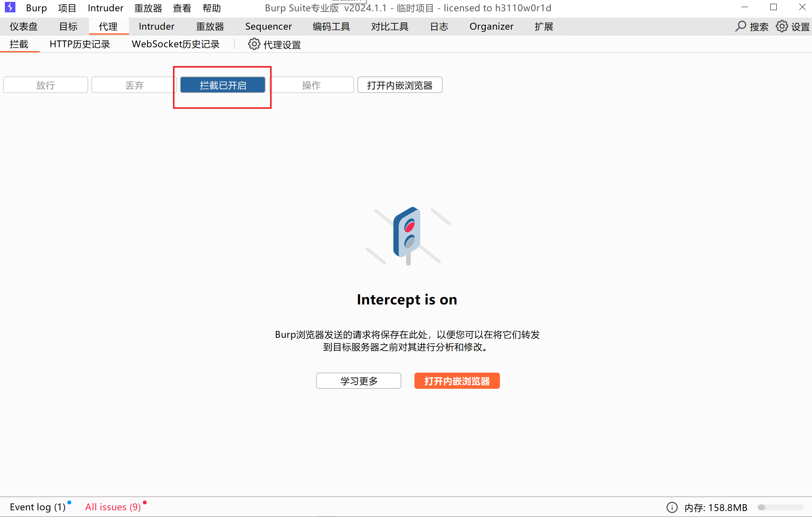Viewport: 812px width, 517px height.
Task: Open the WebSocket历史记录 sub-tab
Action: click(x=176, y=44)
